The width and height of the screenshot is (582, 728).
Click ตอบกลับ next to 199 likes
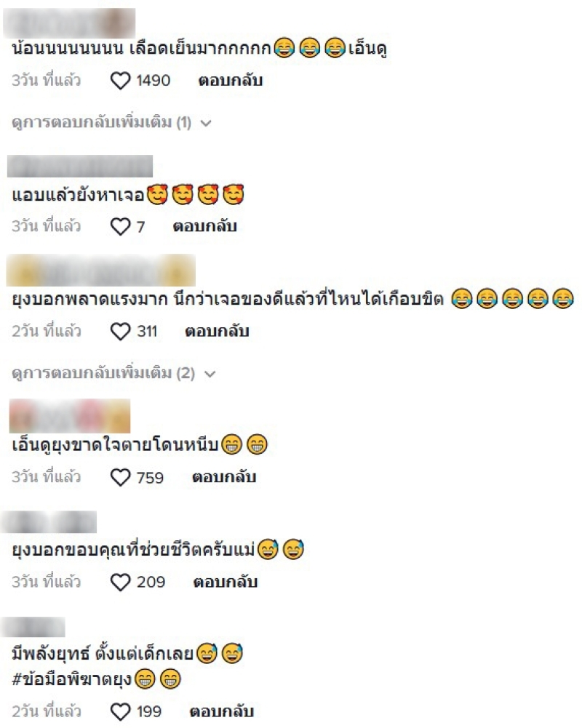(222, 712)
